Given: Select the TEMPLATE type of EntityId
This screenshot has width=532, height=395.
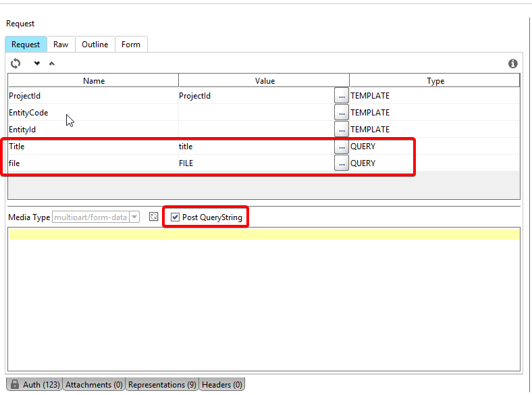Looking at the screenshot, I should click(370, 130).
